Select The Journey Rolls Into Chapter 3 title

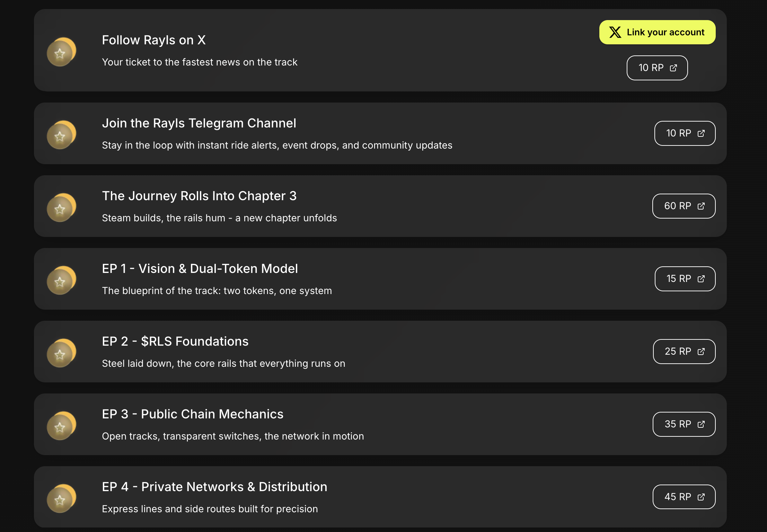point(199,196)
